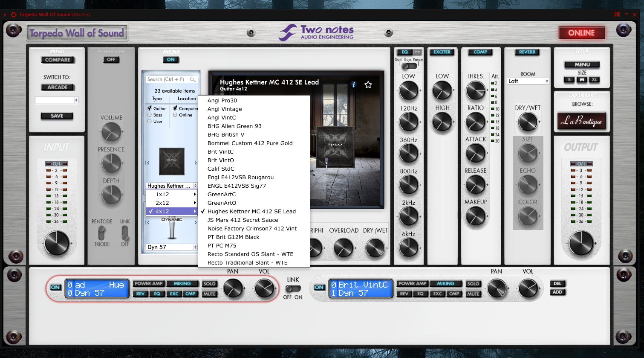Adjust the 2kHz EQ knob
Viewport: 644px width, 358px height.
408,216
